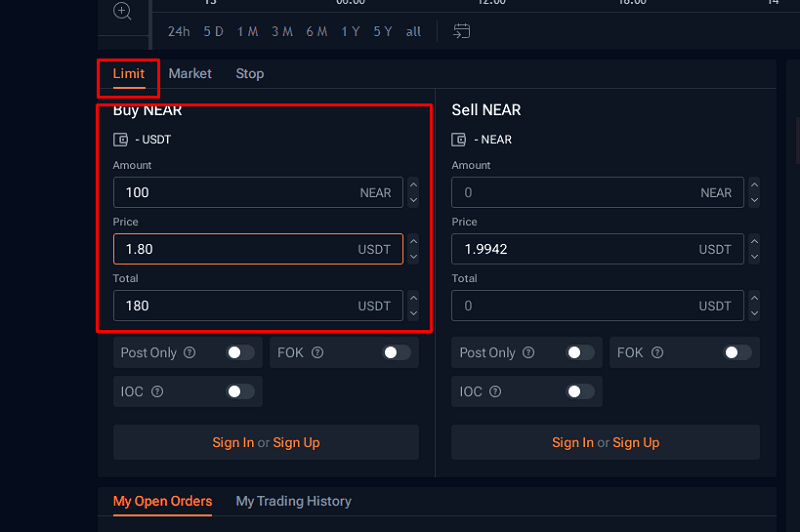Set chart range to 1 M
The height and width of the screenshot is (532, 800).
tap(247, 32)
